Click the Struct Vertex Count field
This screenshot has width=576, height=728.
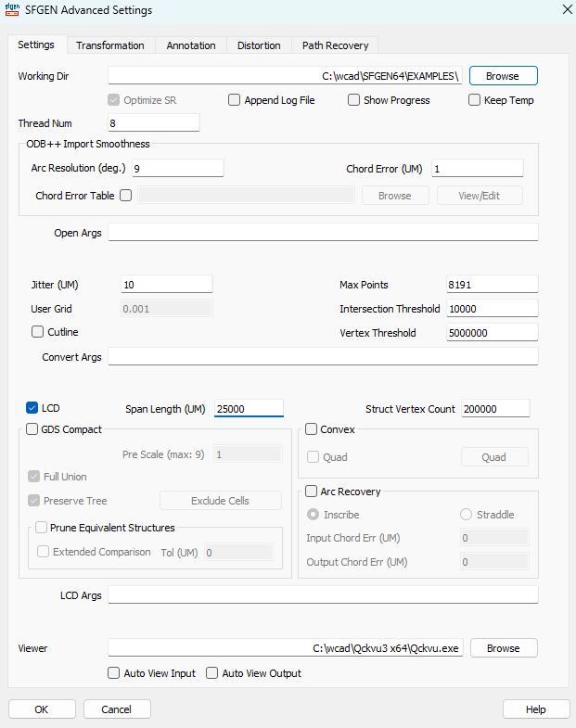495,409
